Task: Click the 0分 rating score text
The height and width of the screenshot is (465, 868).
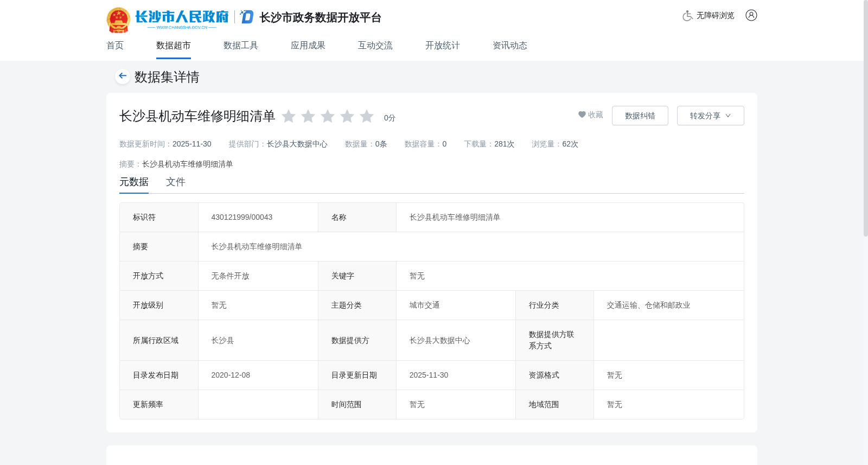Action: [390, 118]
